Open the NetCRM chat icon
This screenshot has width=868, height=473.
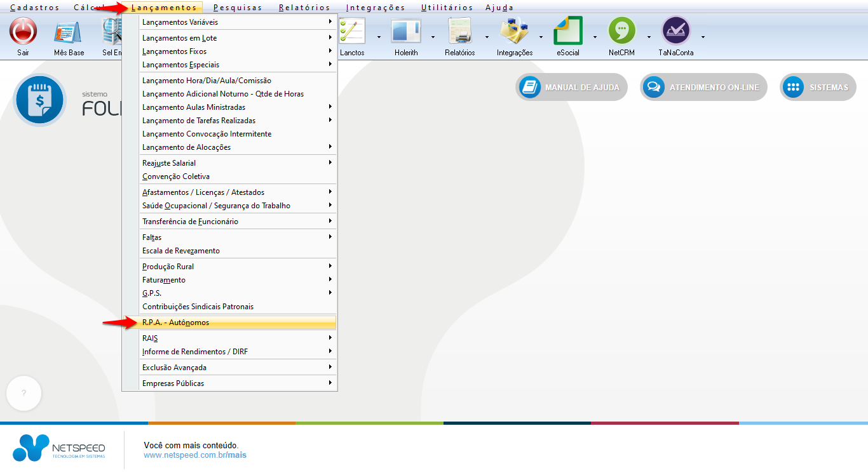pyautogui.click(x=621, y=31)
